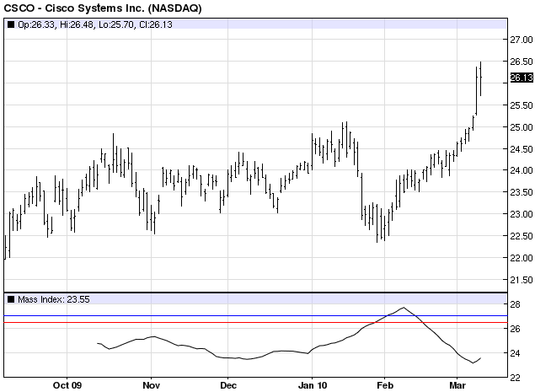535x392 pixels.
Task: Click the Jan 10 date label
Action: point(313,385)
